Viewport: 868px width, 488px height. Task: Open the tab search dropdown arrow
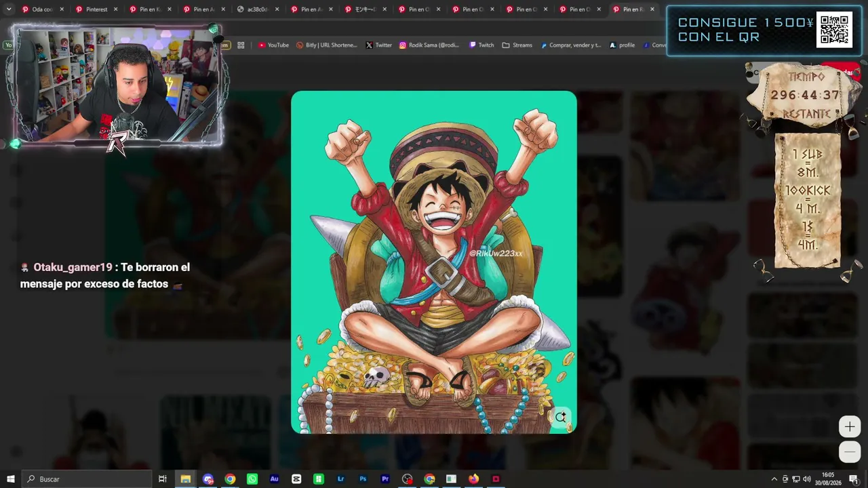coord(9,9)
